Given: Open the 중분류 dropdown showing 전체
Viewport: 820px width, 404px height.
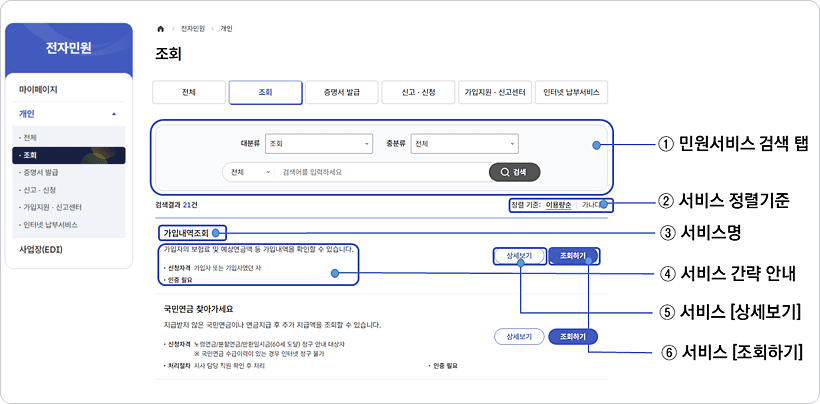Looking at the screenshot, I should pyautogui.click(x=464, y=144).
